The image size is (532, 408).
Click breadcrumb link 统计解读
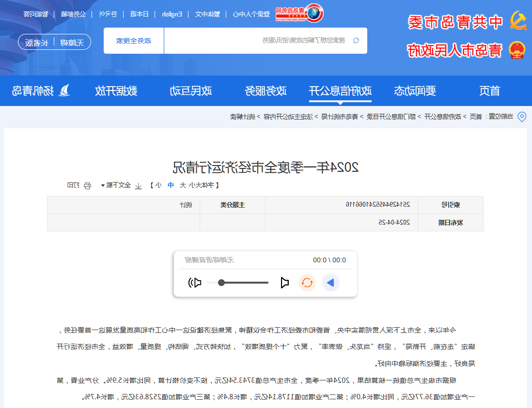click(x=243, y=117)
